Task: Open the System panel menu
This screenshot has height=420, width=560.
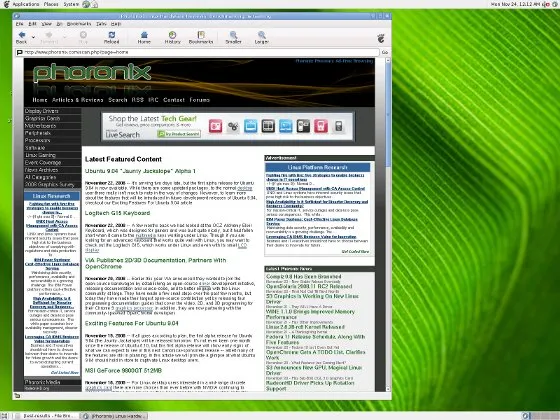Action: coord(71,4)
